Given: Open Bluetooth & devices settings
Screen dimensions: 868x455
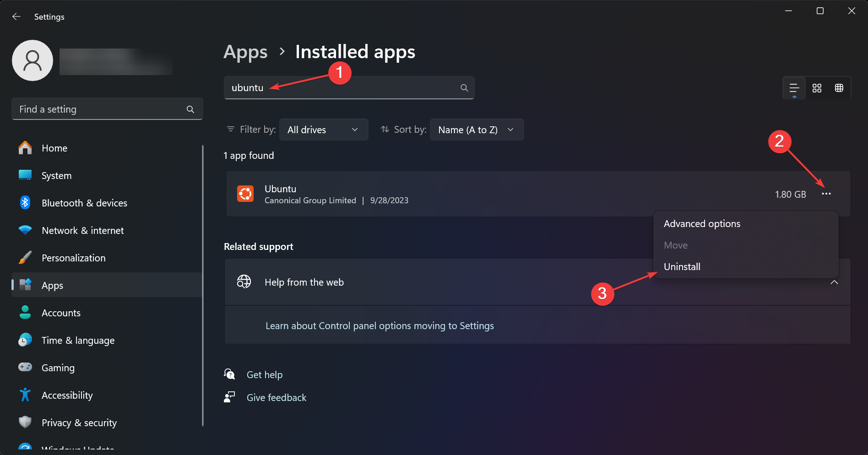Looking at the screenshot, I should [x=84, y=203].
